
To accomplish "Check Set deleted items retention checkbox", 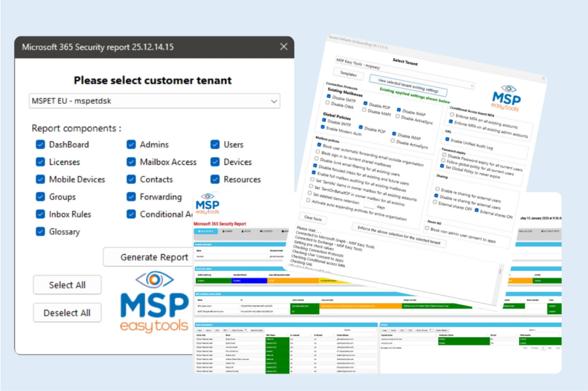I will click(310, 193).
